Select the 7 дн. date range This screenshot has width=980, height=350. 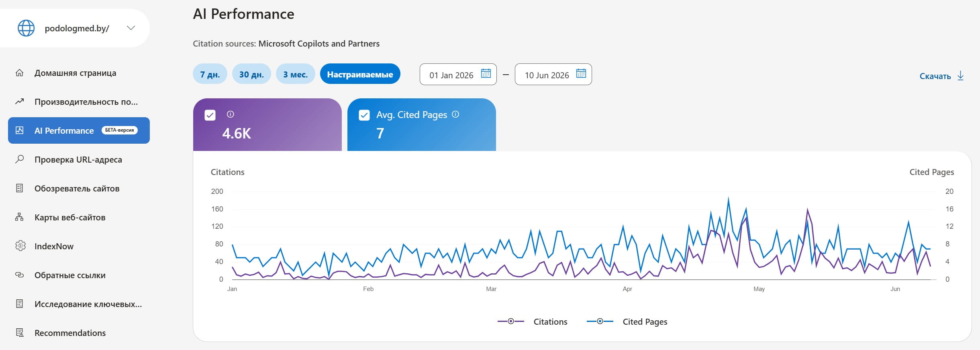(210, 74)
